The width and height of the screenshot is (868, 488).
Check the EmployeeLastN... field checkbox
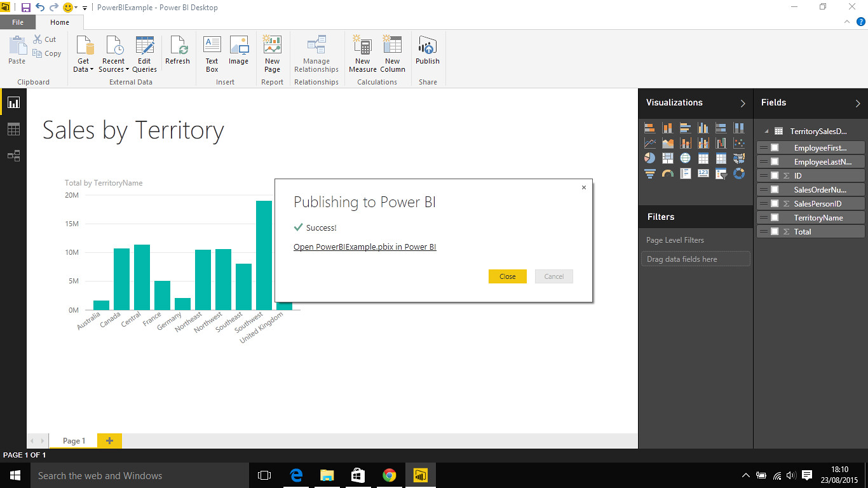pos(775,161)
